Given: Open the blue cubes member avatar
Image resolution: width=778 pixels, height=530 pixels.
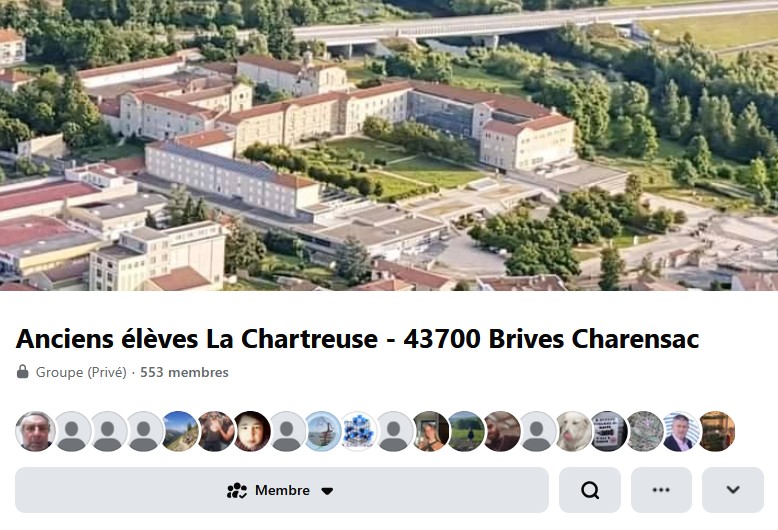Looking at the screenshot, I should [359, 431].
